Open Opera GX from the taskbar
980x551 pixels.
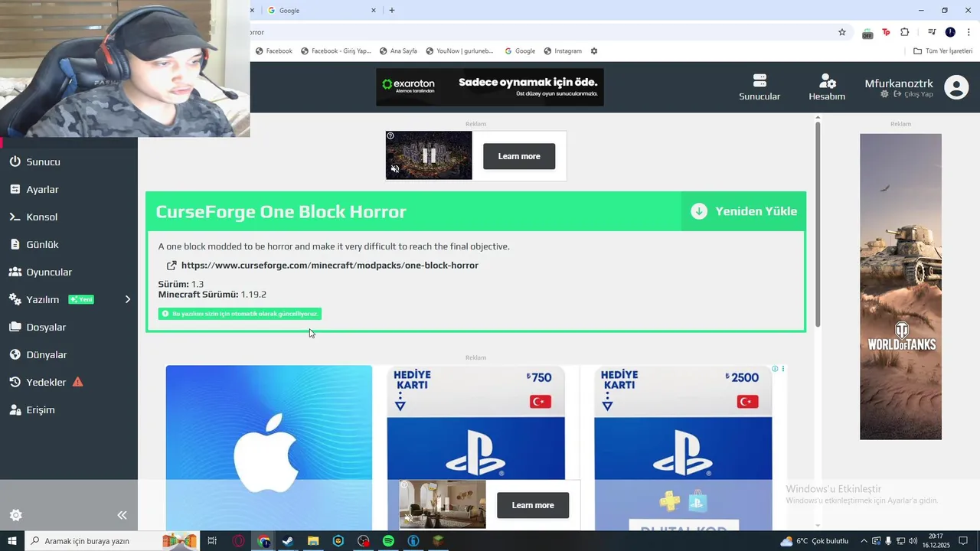pos(239,541)
